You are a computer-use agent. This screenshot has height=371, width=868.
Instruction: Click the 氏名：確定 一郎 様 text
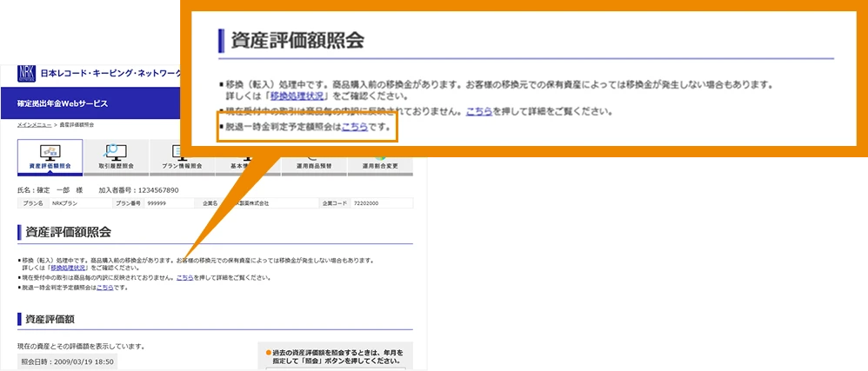(x=50, y=190)
